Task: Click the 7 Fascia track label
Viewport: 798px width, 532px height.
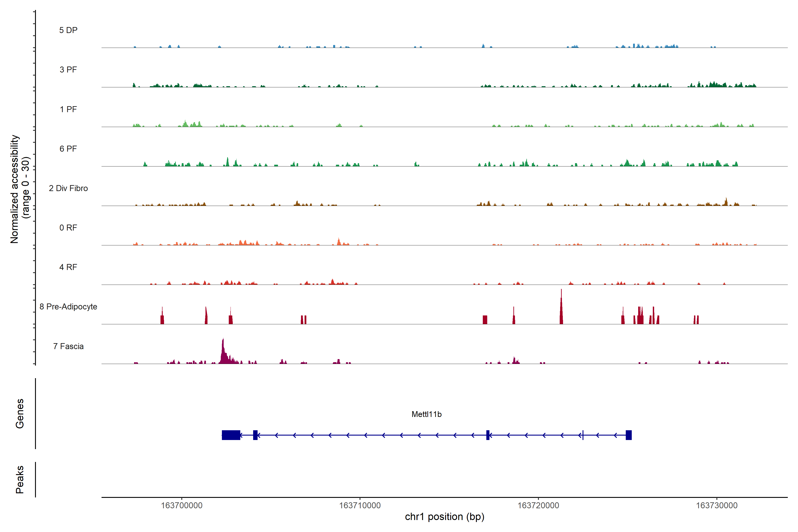Action: [68, 346]
